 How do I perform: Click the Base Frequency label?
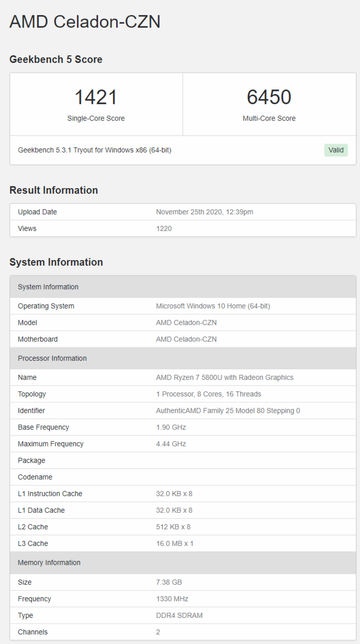tap(43, 427)
